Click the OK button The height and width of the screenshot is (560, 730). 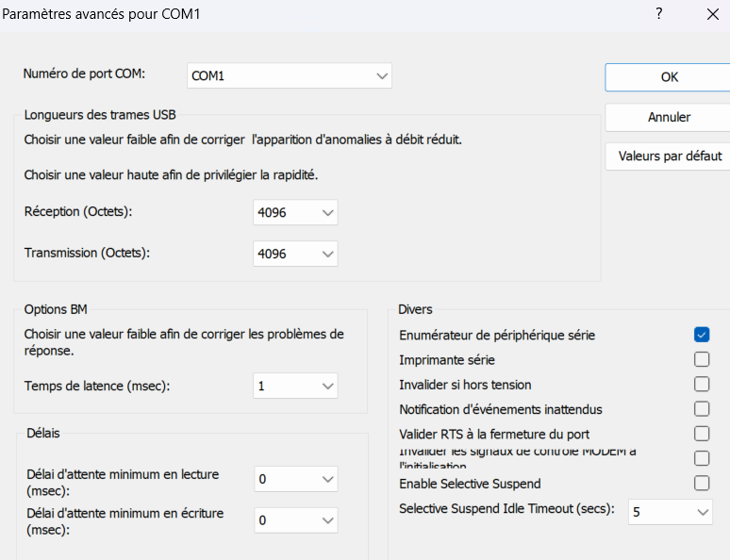668,77
